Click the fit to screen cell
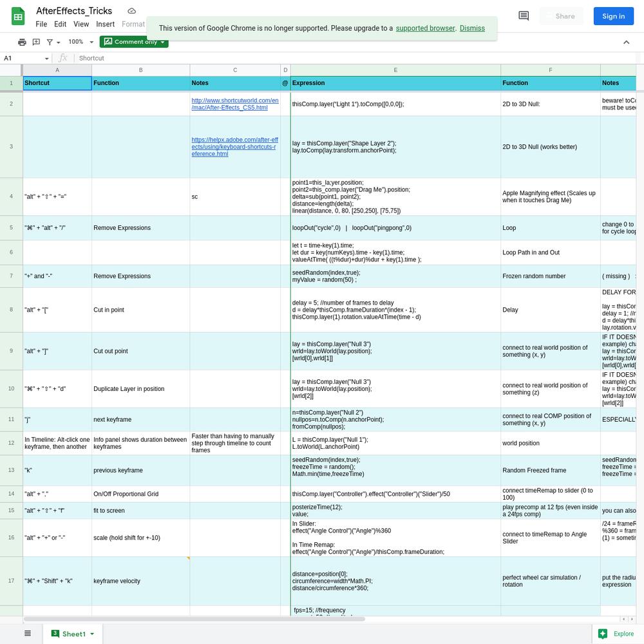Image resolution: width=644 pixels, height=644 pixels. click(140, 511)
